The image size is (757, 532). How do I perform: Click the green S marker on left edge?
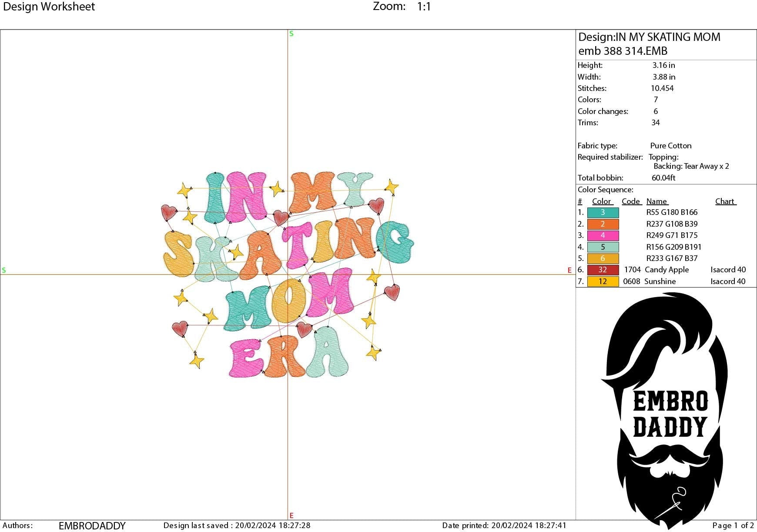(x=4, y=270)
